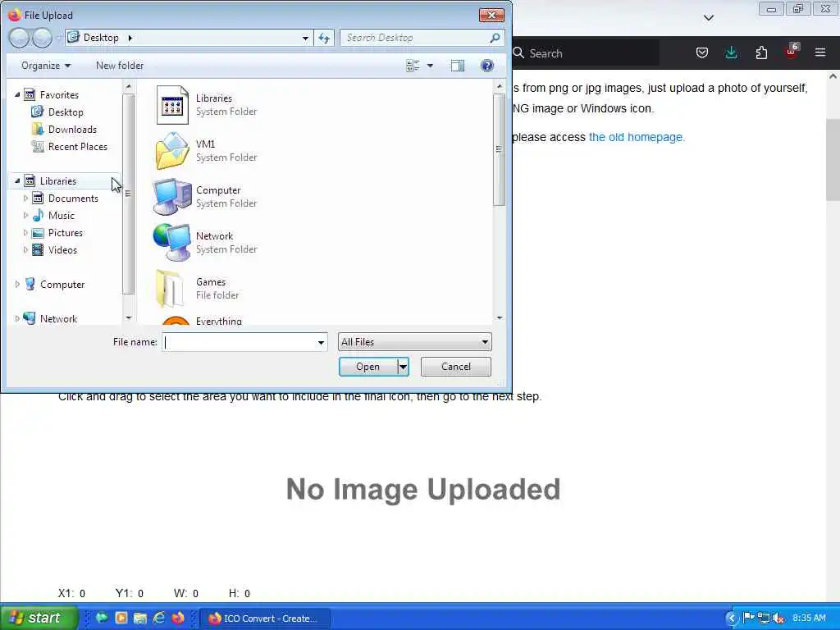Click the breadcrumb arrow after Desktop

130,38
